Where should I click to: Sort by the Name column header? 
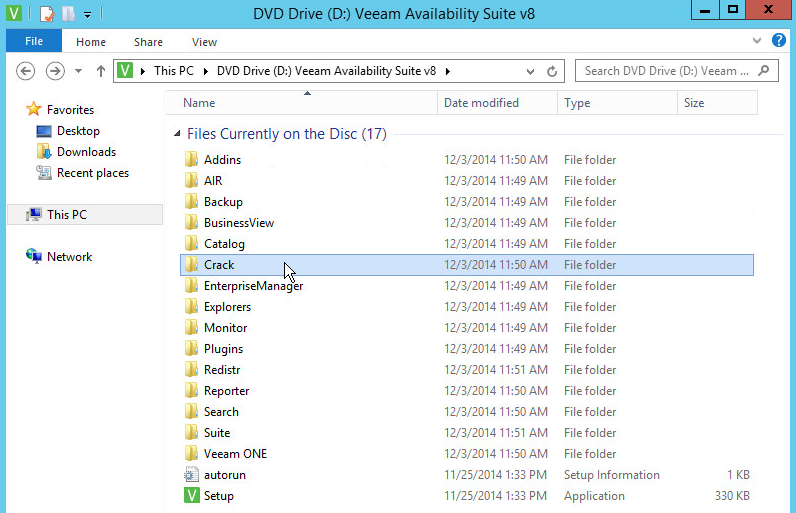click(x=302, y=103)
